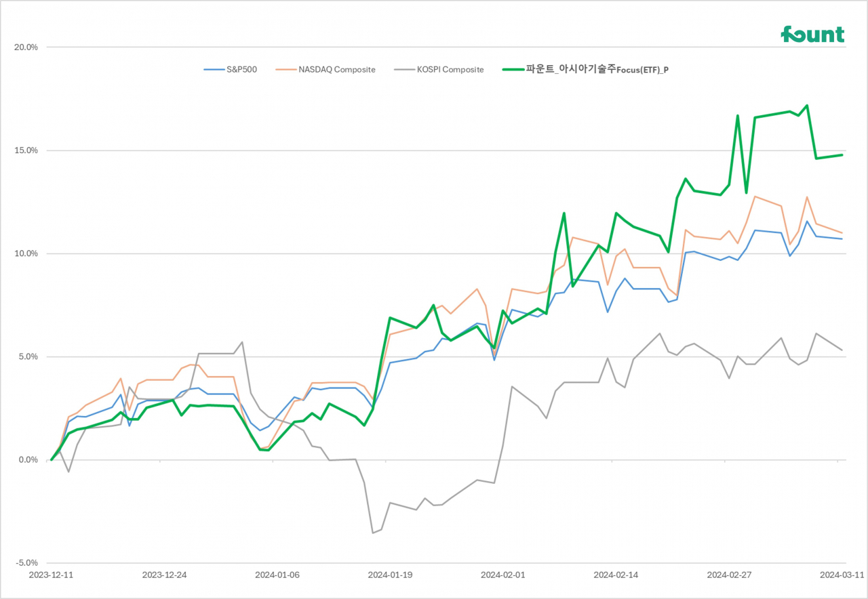
Task: Click the 15.0% y-axis label
Action: (x=26, y=150)
